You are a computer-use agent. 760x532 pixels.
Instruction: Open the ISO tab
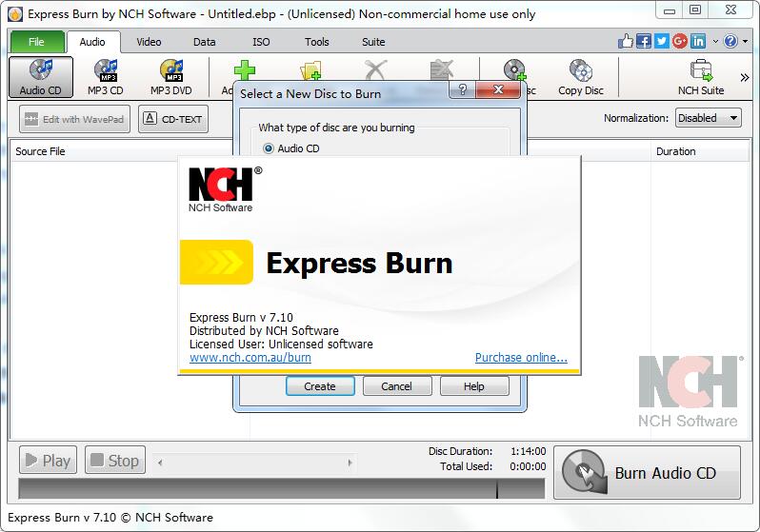coord(261,42)
